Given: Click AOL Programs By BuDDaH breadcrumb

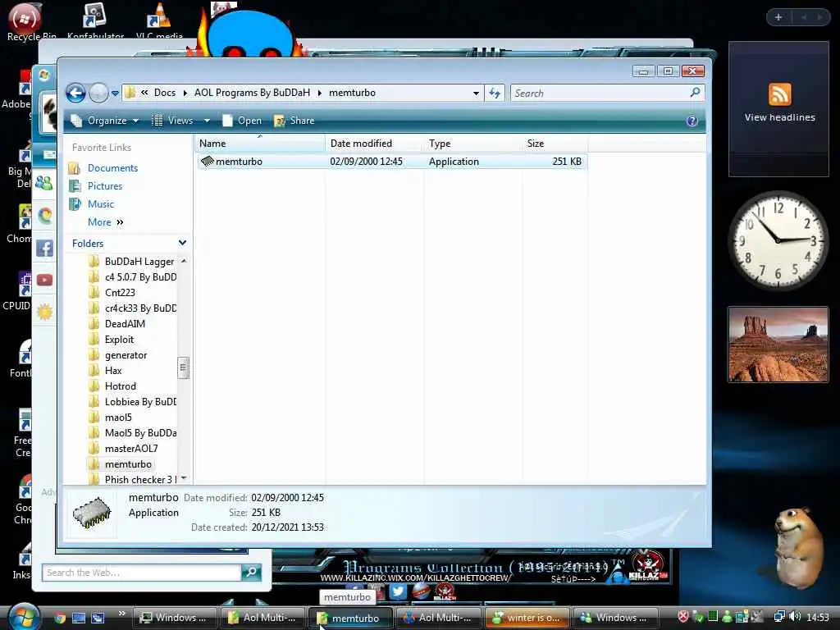Looking at the screenshot, I should [252, 93].
